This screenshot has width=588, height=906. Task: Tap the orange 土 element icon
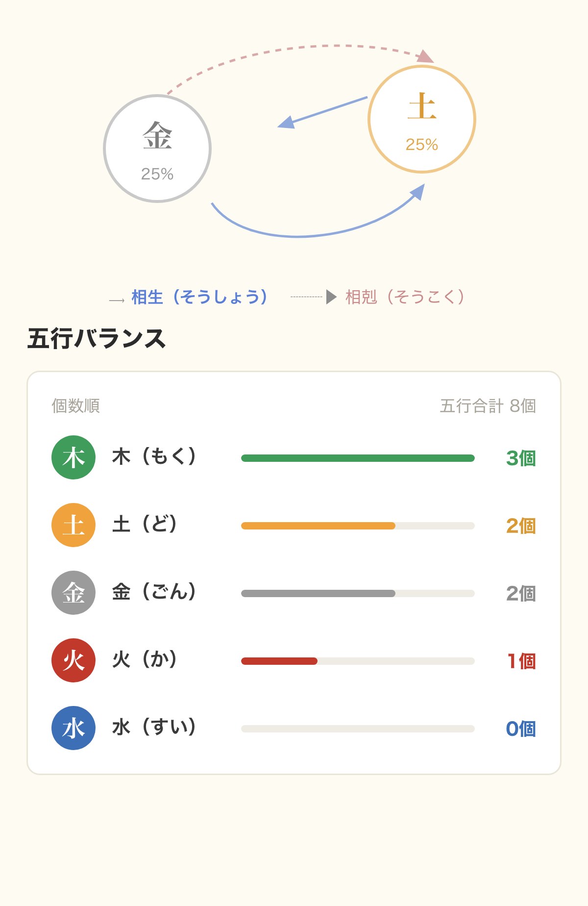[73, 525]
